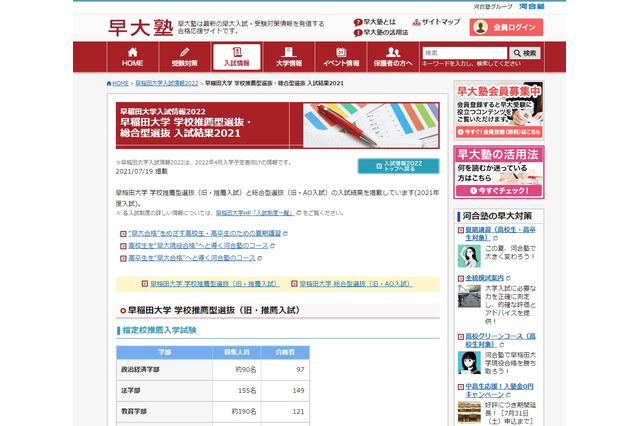The image size is (640, 426).
Task: Click the 検索 search button
Action: [x=525, y=53]
